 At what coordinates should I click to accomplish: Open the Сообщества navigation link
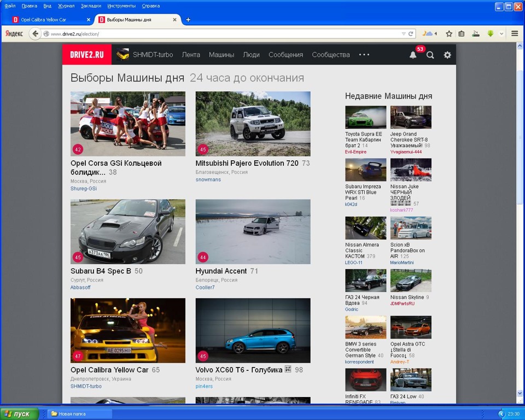331,55
